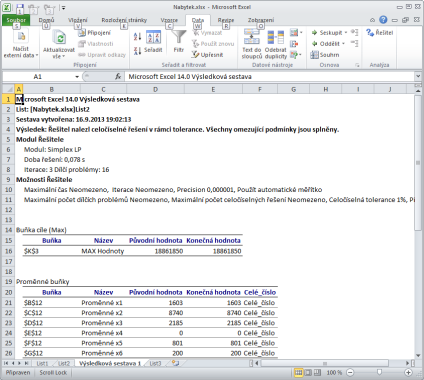Launch the Řešitel solver tool
Viewport: 424px width, 380px height.
[379, 33]
